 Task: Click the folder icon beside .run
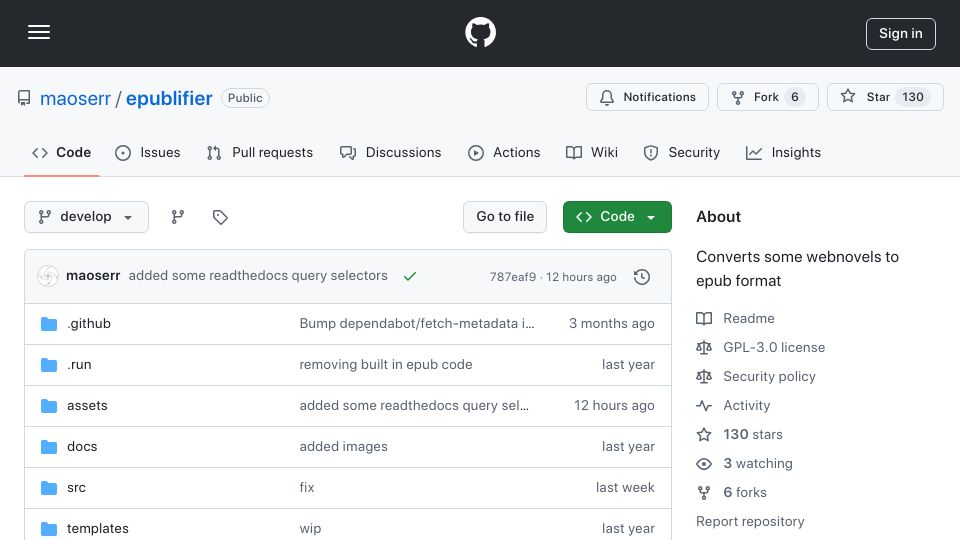(x=49, y=364)
